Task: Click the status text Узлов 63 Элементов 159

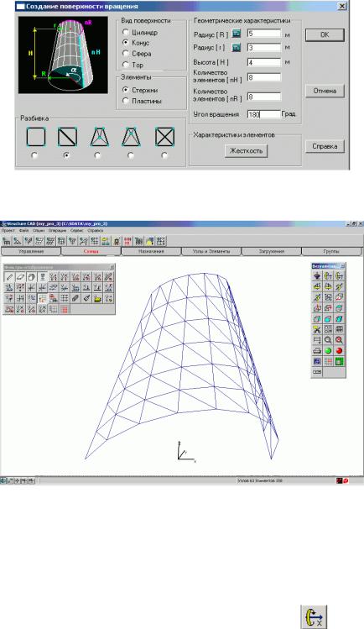Action: click(259, 480)
